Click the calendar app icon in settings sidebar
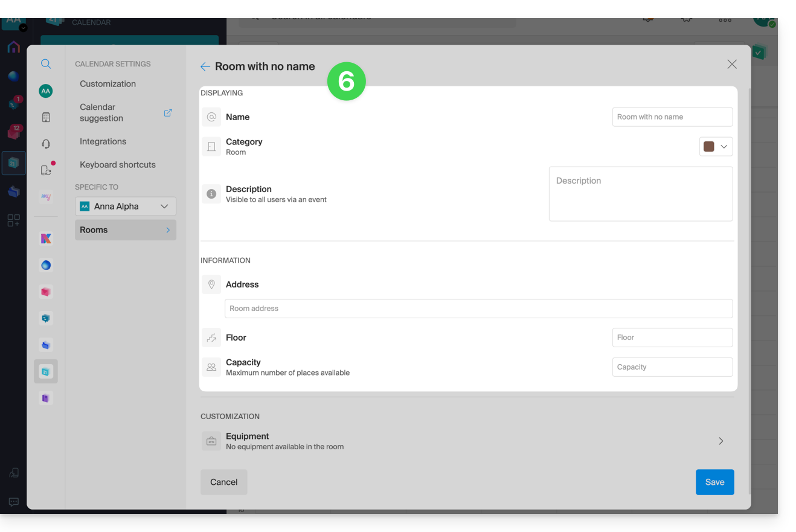 pyautogui.click(x=46, y=372)
